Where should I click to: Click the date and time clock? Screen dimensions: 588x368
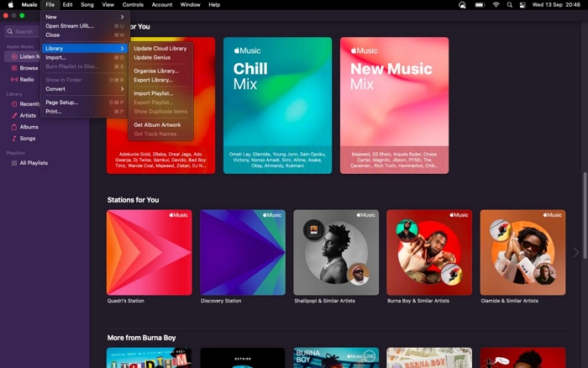556,5
